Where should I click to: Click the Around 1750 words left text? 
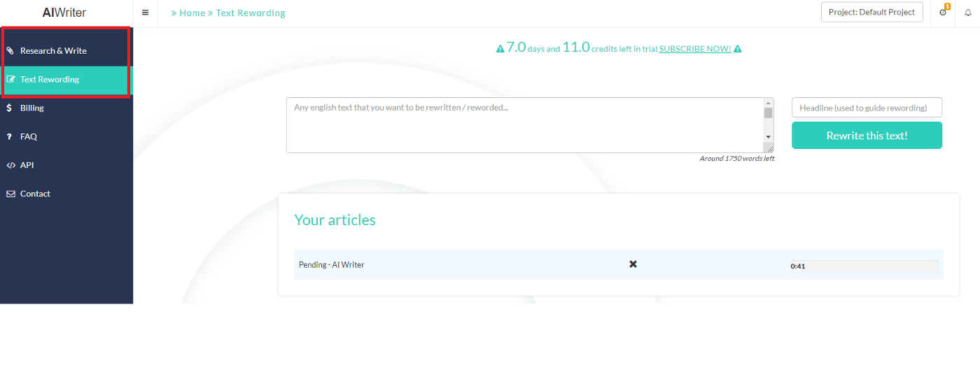pyautogui.click(x=736, y=159)
